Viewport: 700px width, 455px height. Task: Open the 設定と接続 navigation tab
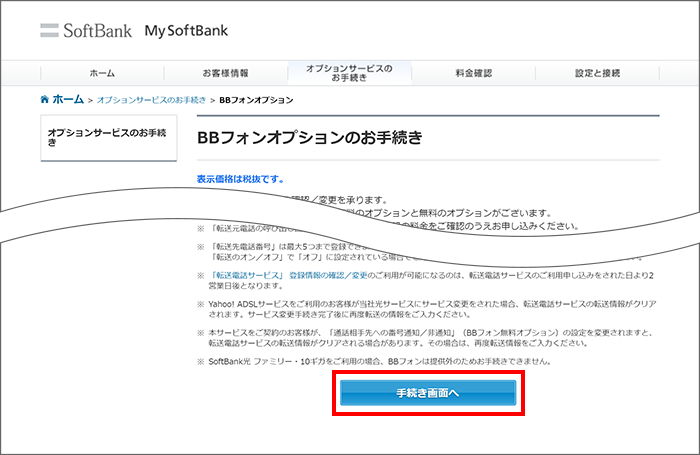tap(597, 73)
